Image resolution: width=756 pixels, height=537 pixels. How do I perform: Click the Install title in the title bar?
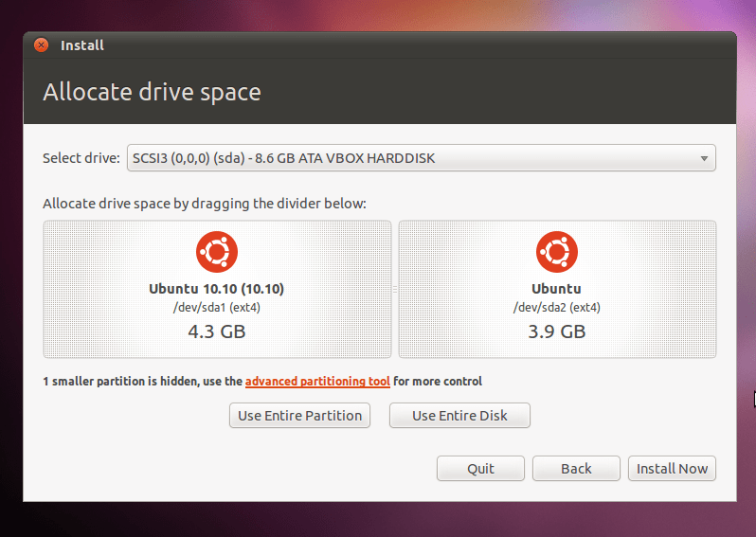(82, 45)
